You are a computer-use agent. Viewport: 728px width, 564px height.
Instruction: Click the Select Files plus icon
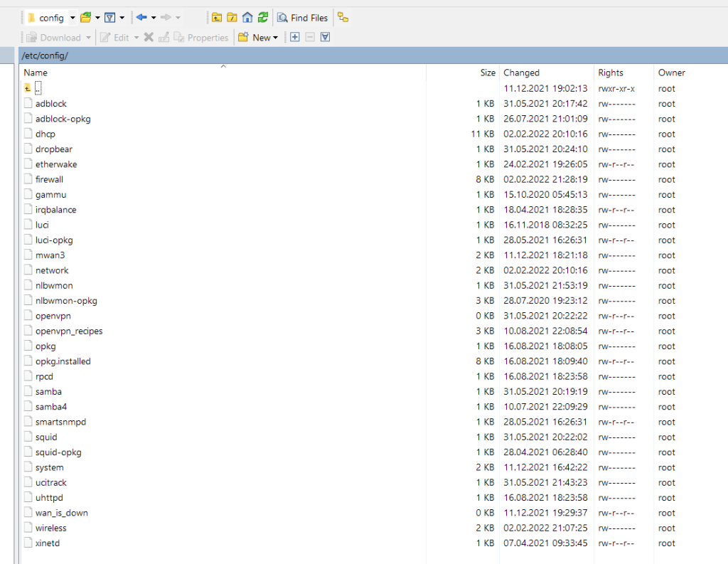coord(295,37)
